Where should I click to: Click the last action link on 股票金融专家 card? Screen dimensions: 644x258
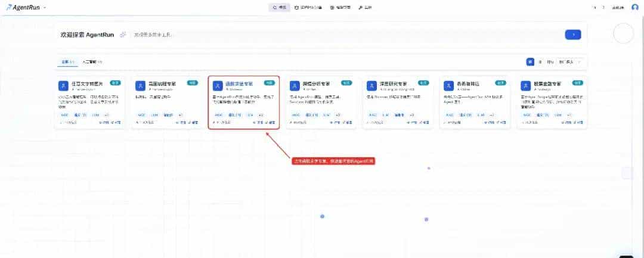[x=578, y=123]
